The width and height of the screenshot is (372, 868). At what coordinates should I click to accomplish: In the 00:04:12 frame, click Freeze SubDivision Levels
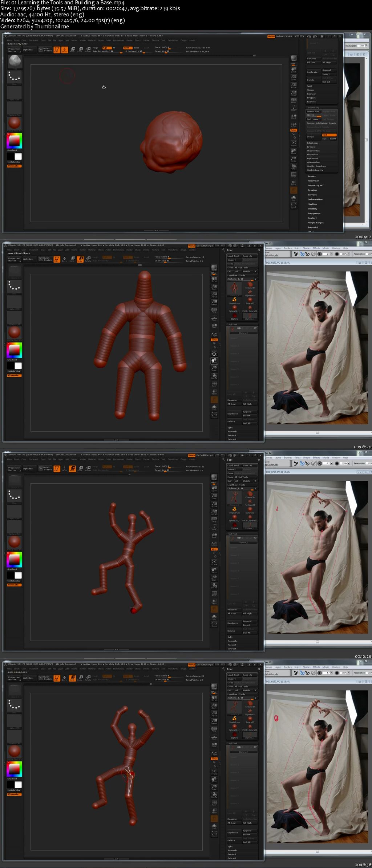[x=322, y=123]
